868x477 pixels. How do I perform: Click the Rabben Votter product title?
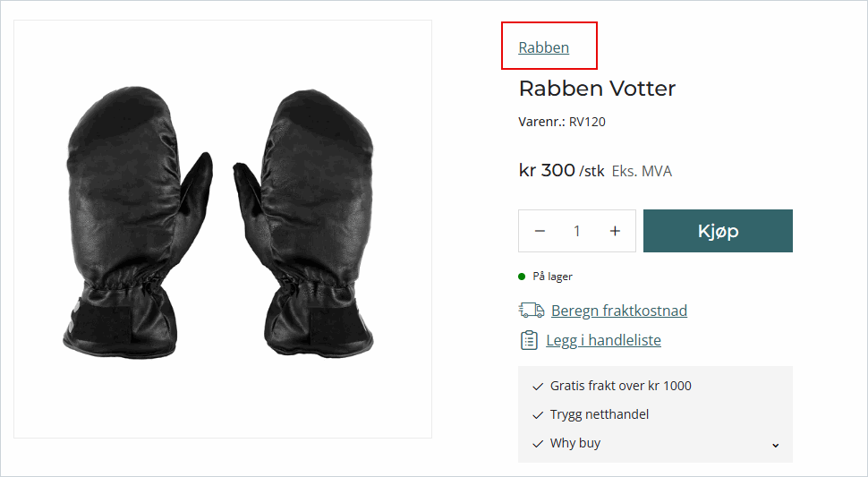point(597,89)
